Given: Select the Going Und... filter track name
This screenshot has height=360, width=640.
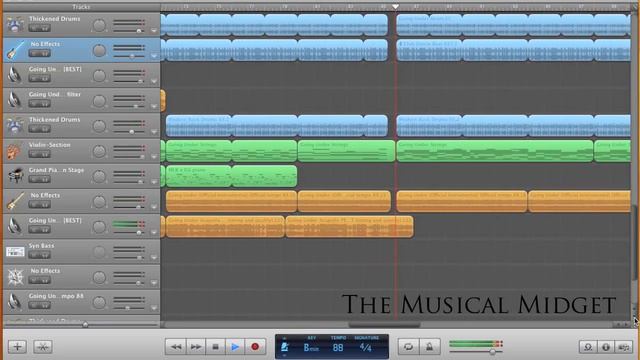Looking at the screenshot, I should coord(55,94).
